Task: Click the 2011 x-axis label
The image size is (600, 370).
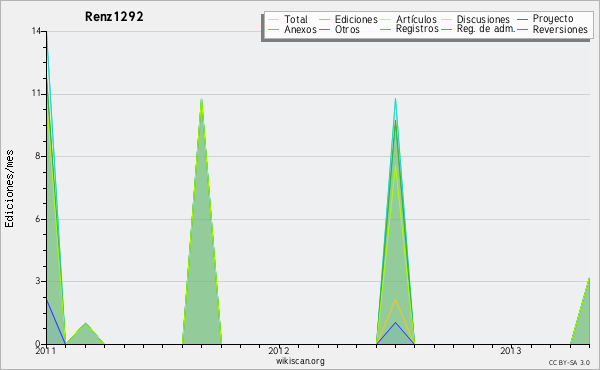Action: point(46,351)
